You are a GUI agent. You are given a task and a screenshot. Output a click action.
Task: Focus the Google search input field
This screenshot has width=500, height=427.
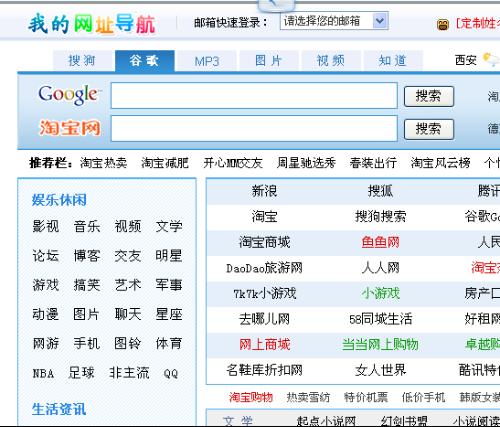pos(254,96)
